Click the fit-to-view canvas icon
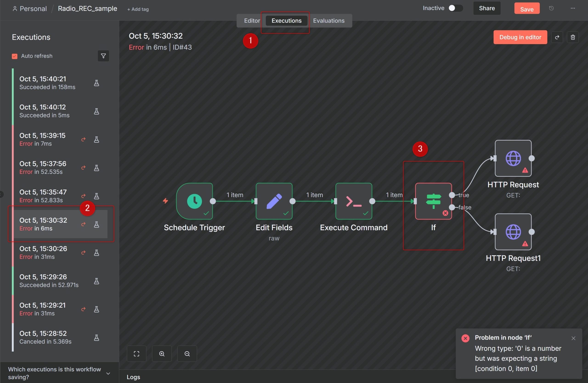The height and width of the screenshot is (383, 588). pyautogui.click(x=136, y=354)
